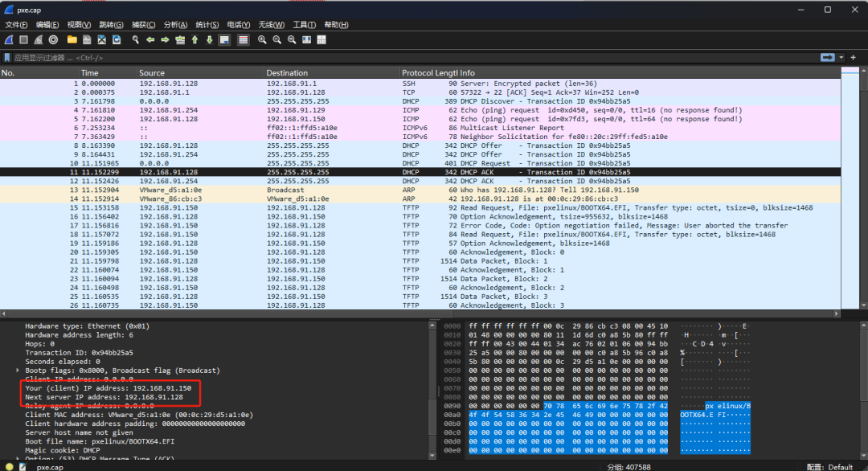The height and width of the screenshot is (471, 868).
Task: Open the display filter history dropdown
Action: [x=841, y=58]
